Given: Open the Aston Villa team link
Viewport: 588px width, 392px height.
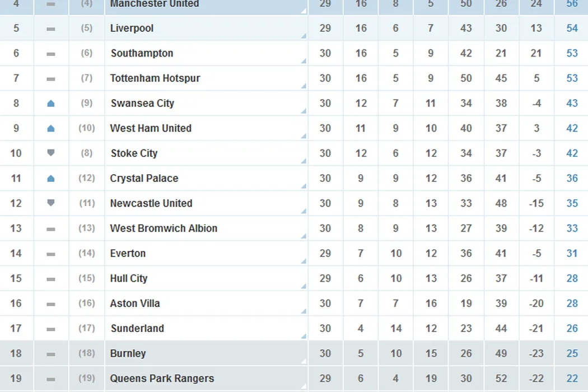Looking at the screenshot, I should point(135,304).
